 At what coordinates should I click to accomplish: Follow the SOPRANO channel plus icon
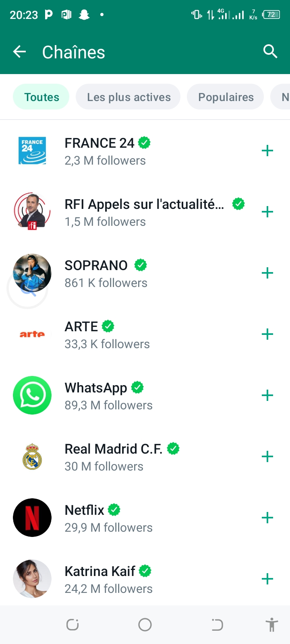pyautogui.click(x=267, y=273)
